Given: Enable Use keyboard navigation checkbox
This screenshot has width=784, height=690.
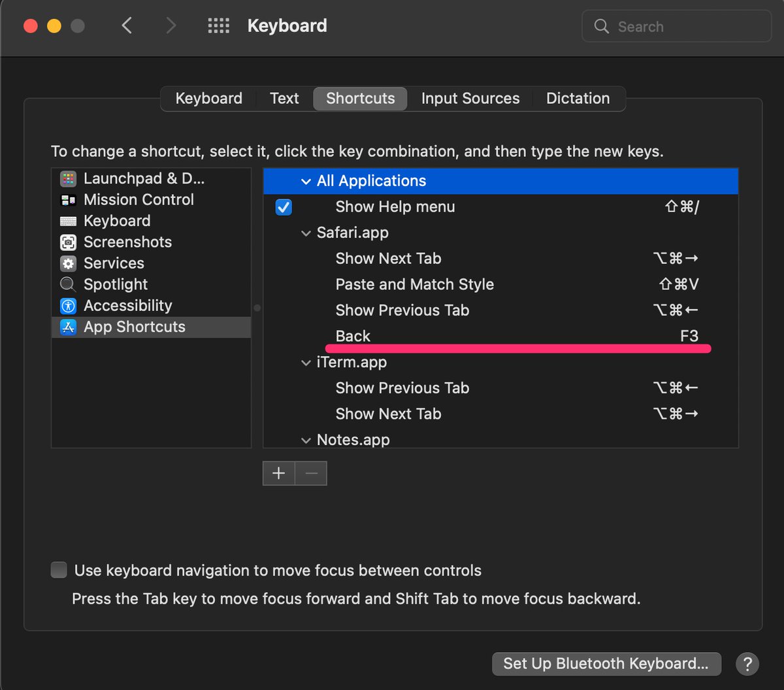Looking at the screenshot, I should click(x=59, y=570).
